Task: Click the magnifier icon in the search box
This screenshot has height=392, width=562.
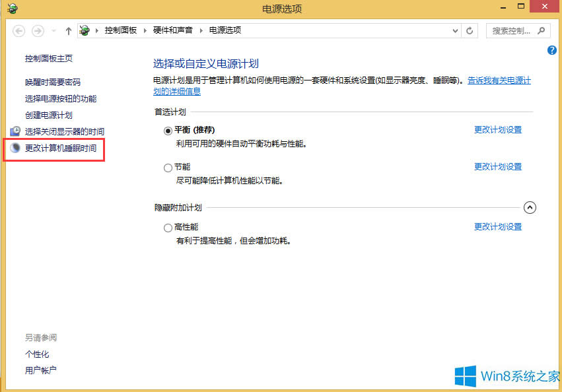Action: [x=541, y=30]
